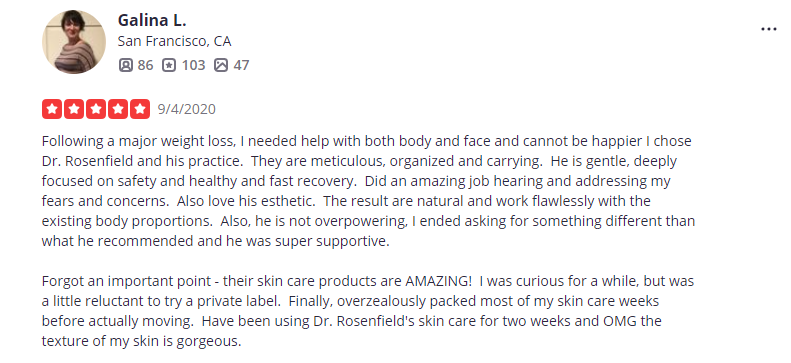Click the word AMAZING! in the review

(439, 281)
